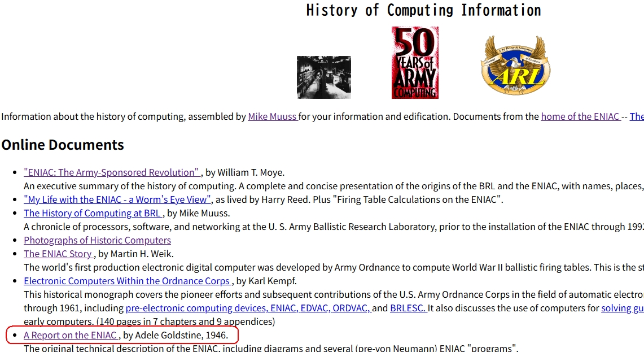Click the 50 Years of Army Computing logo

point(415,63)
